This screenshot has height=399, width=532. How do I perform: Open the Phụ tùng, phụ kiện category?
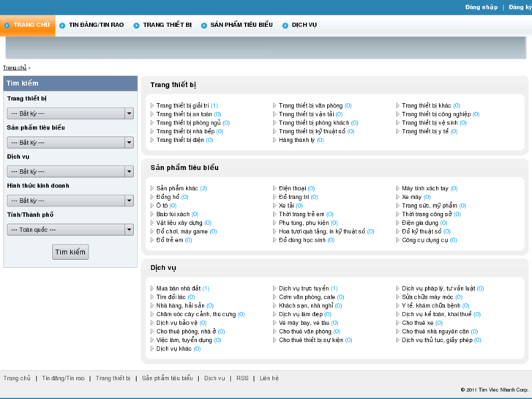click(304, 223)
